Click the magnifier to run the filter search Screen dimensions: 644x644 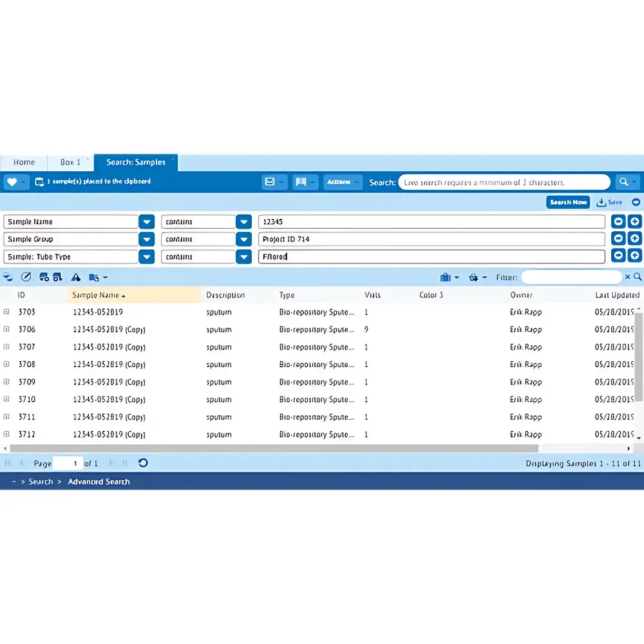(638, 277)
